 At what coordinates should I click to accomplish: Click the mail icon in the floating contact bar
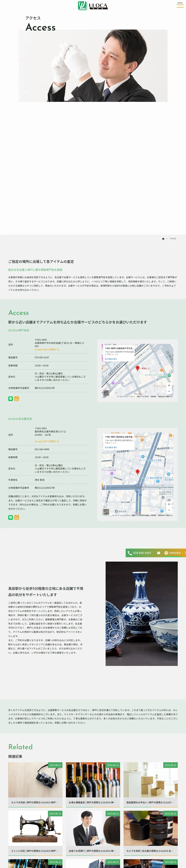[x=159, y=553]
